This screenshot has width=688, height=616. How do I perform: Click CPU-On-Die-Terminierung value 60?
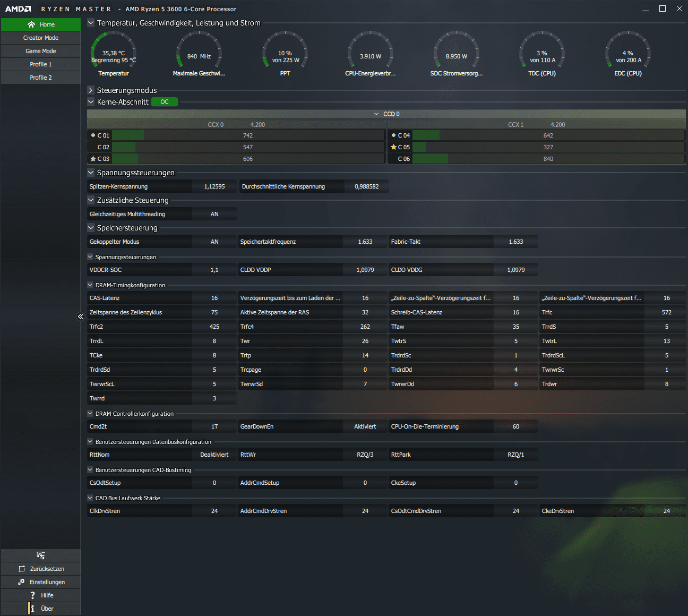tap(516, 426)
